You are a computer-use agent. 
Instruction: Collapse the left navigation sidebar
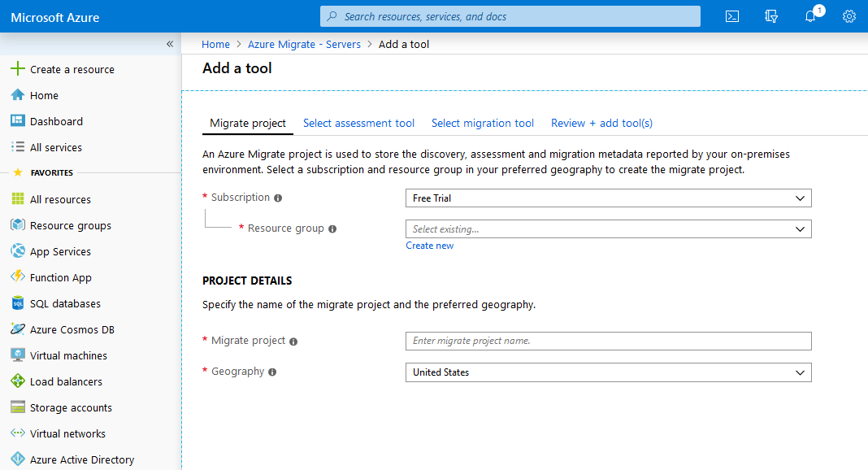(x=170, y=44)
